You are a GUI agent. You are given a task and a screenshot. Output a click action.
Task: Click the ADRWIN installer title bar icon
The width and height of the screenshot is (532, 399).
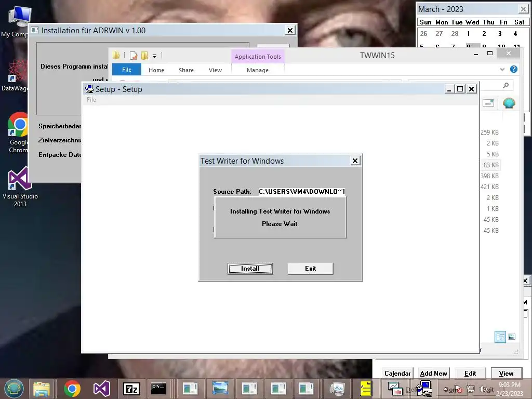(x=35, y=30)
